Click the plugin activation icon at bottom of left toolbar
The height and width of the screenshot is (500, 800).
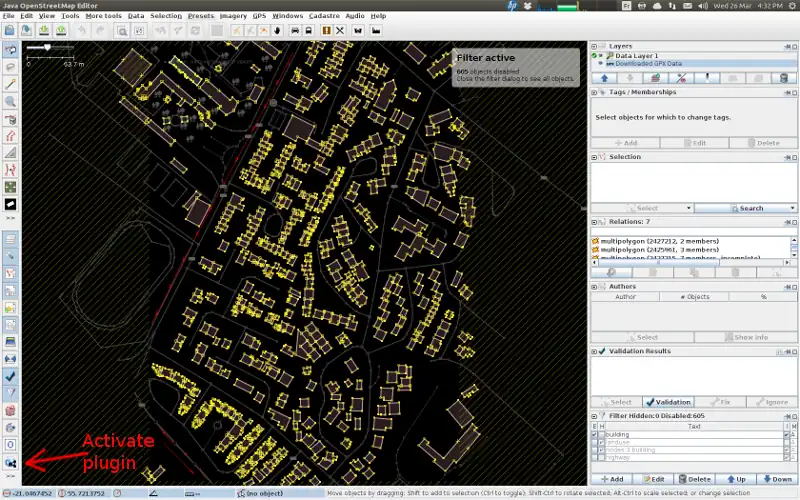tap(10, 463)
